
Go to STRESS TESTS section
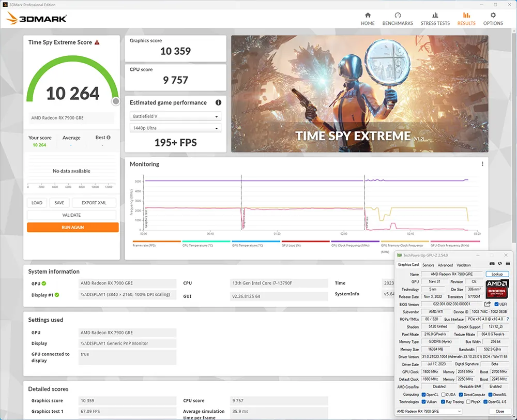point(435,19)
